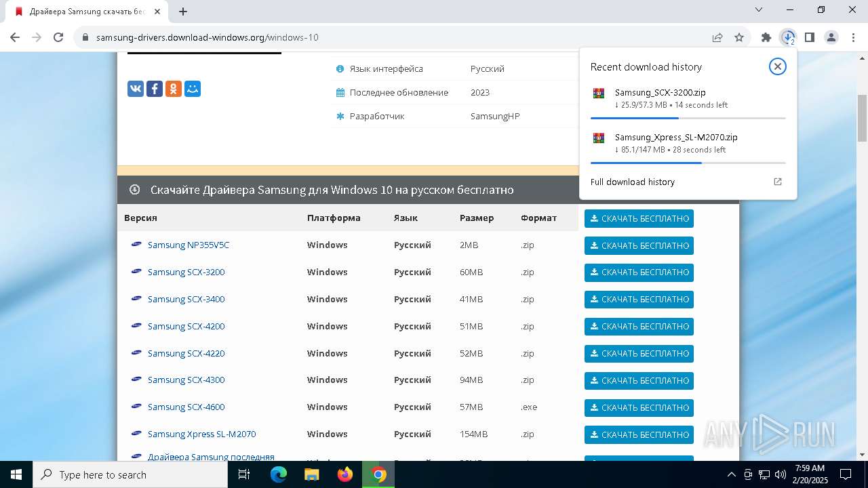
Task: Click the Samsung NP355V5C link
Action: 189,245
